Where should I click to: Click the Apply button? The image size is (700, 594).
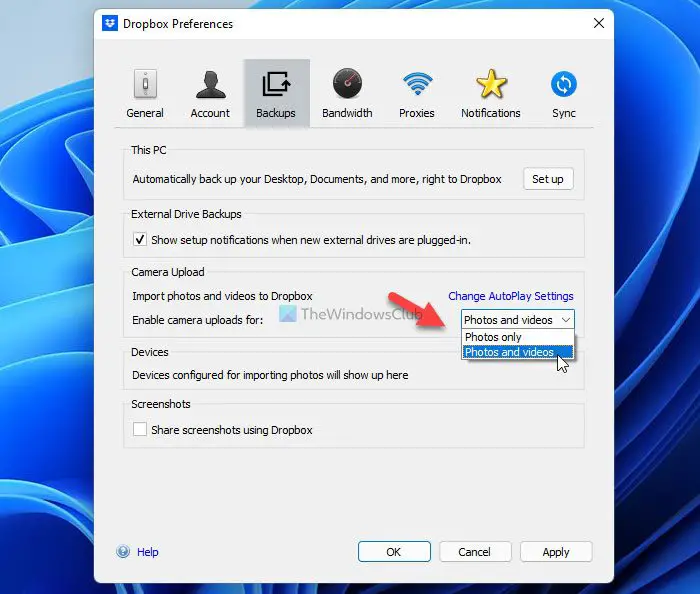pos(556,552)
